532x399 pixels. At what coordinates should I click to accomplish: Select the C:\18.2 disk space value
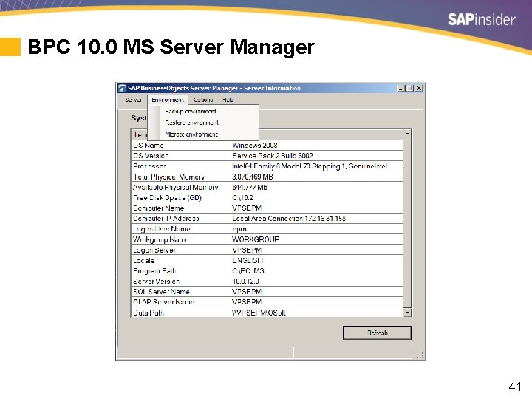[242, 198]
